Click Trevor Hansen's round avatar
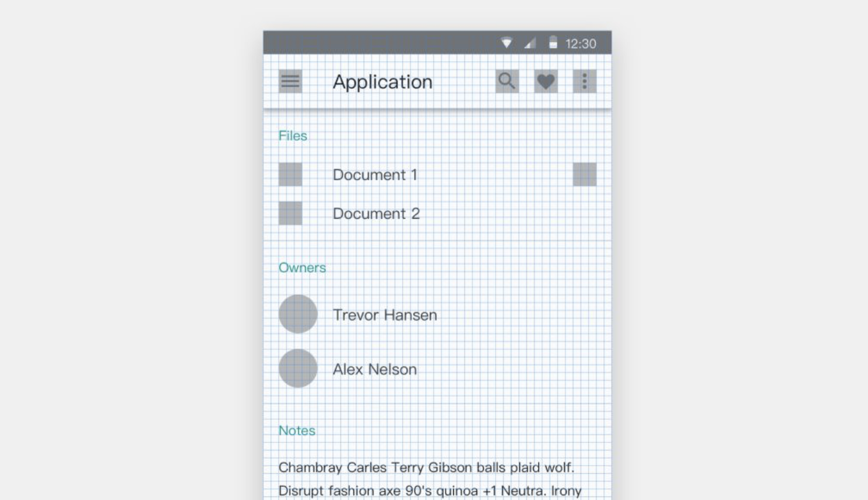 (x=298, y=314)
